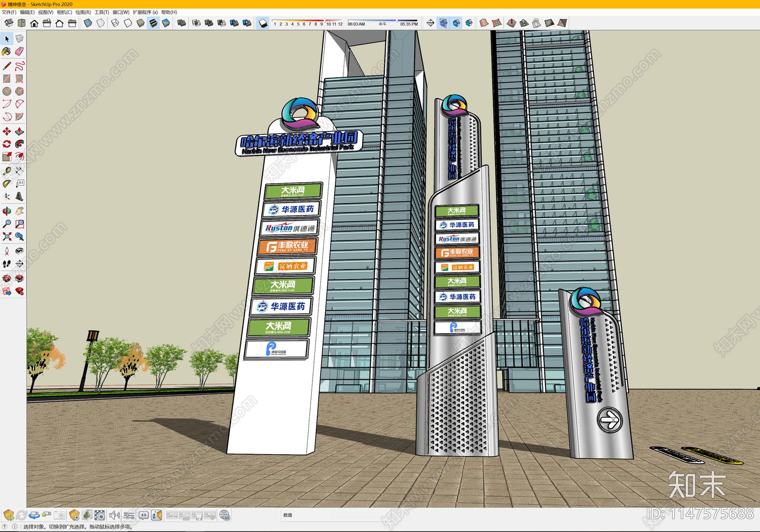This screenshot has width=760, height=532.
Task: Select the Rectangle tool
Action: pos(7,79)
